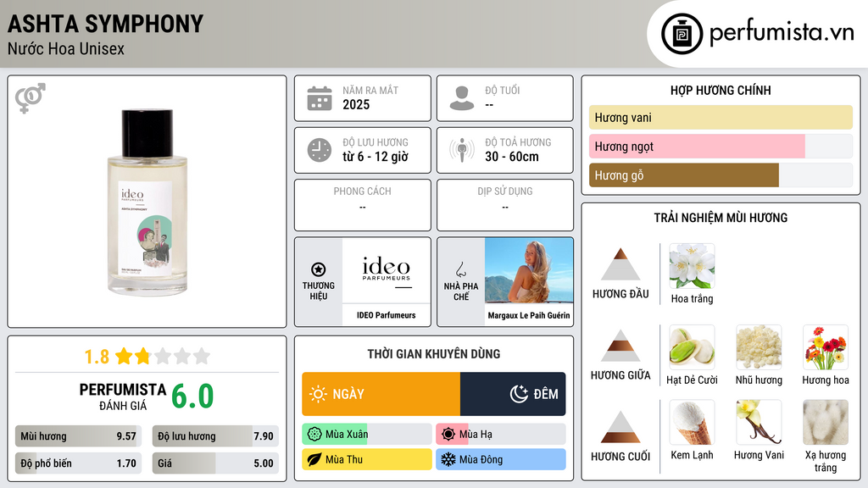The width and height of the screenshot is (868, 488).
Task: Click the green 6.0 Perfumista score
Action: (x=192, y=396)
